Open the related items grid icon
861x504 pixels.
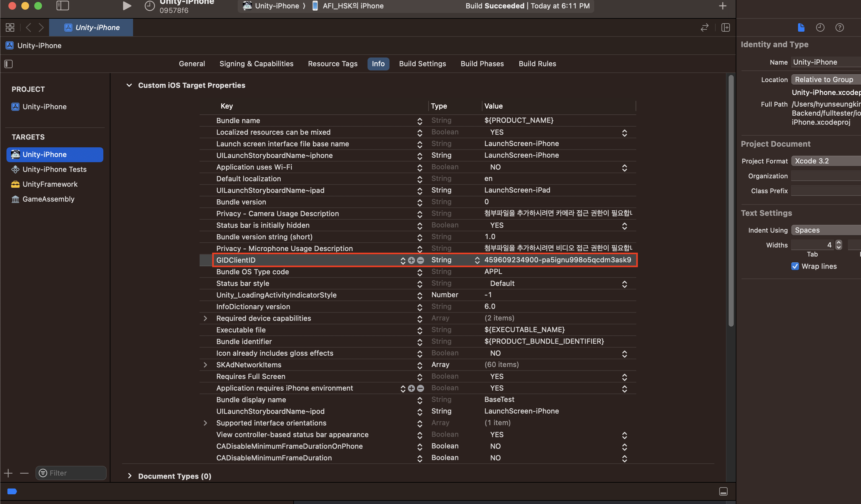coord(10,27)
